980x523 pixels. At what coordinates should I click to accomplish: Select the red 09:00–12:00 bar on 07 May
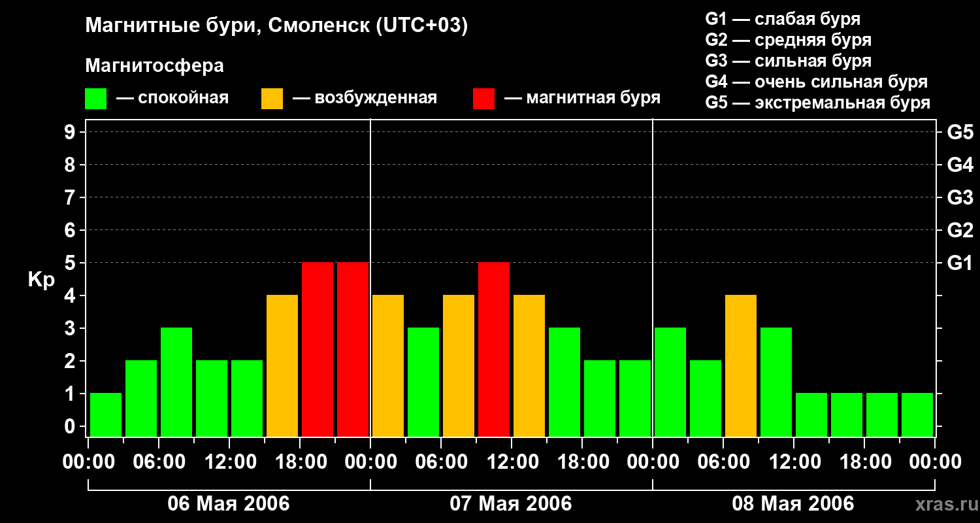[494, 349]
